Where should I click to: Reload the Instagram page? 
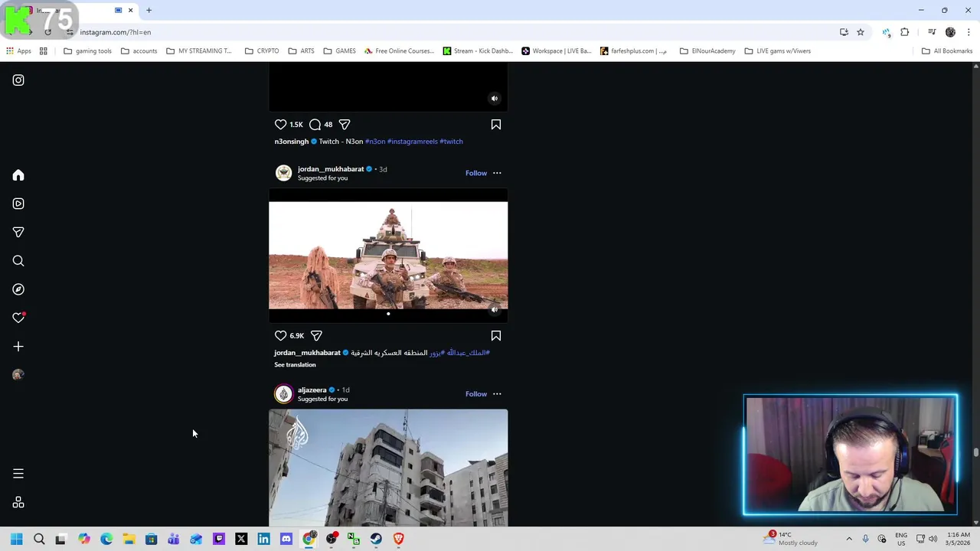(x=47, y=32)
